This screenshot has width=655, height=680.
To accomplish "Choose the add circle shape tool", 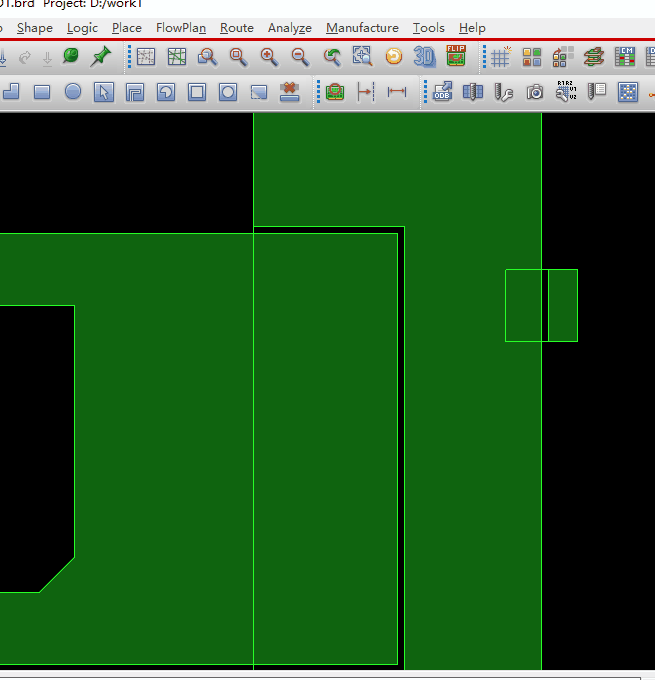I will click(73, 92).
